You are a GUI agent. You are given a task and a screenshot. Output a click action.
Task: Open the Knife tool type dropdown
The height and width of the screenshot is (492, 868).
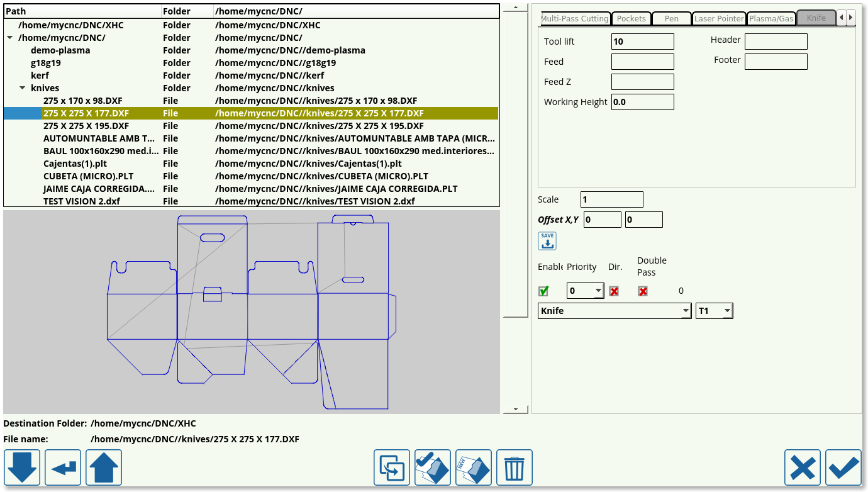(614, 311)
